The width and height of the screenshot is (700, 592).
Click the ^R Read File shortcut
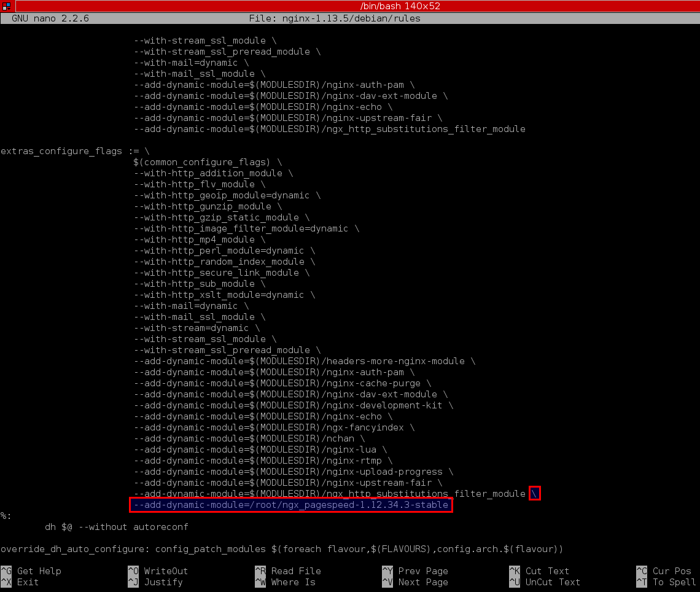click(288, 571)
